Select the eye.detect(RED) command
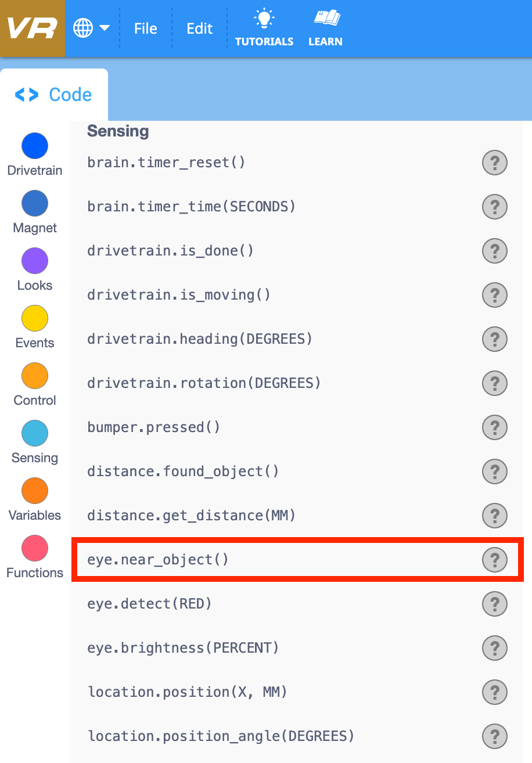Screen dimensions: 532x763 tap(150, 604)
